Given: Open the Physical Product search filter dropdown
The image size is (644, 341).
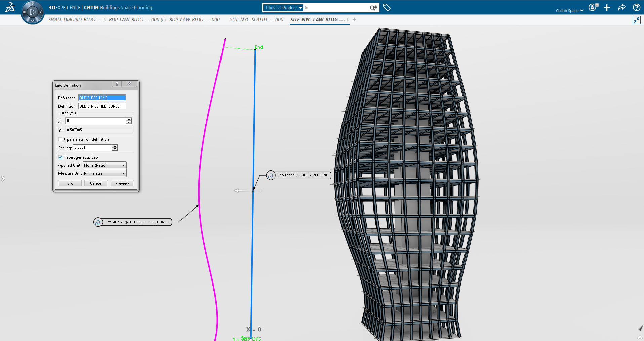Looking at the screenshot, I should click(x=283, y=8).
